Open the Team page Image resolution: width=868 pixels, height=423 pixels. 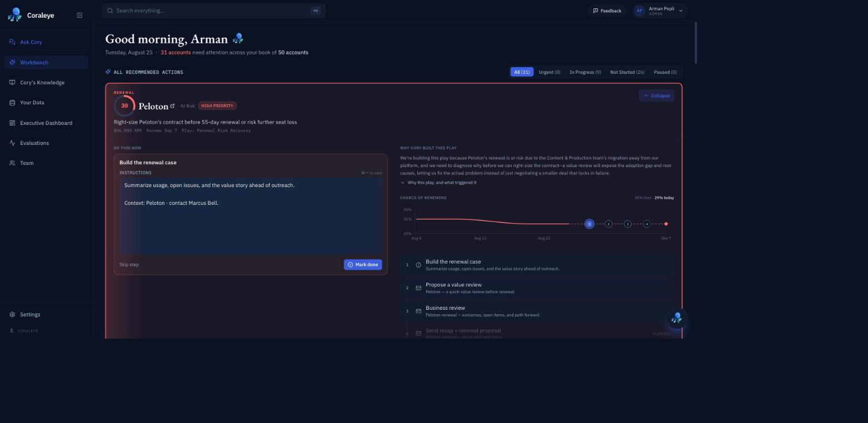46,163
